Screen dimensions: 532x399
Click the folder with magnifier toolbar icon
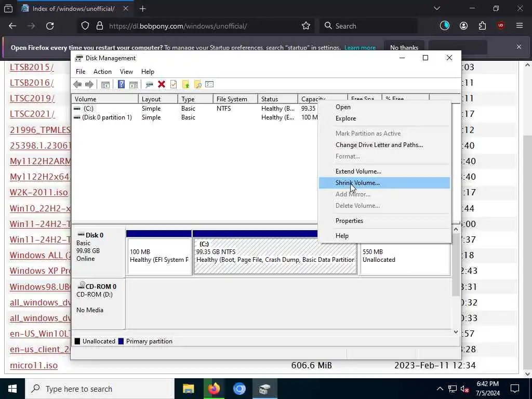pos(198,85)
